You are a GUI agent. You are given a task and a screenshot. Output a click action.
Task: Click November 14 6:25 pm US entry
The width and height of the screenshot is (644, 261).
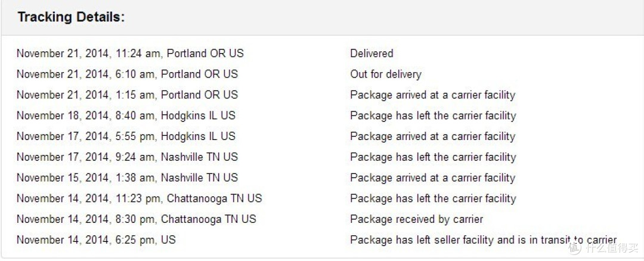click(x=96, y=240)
